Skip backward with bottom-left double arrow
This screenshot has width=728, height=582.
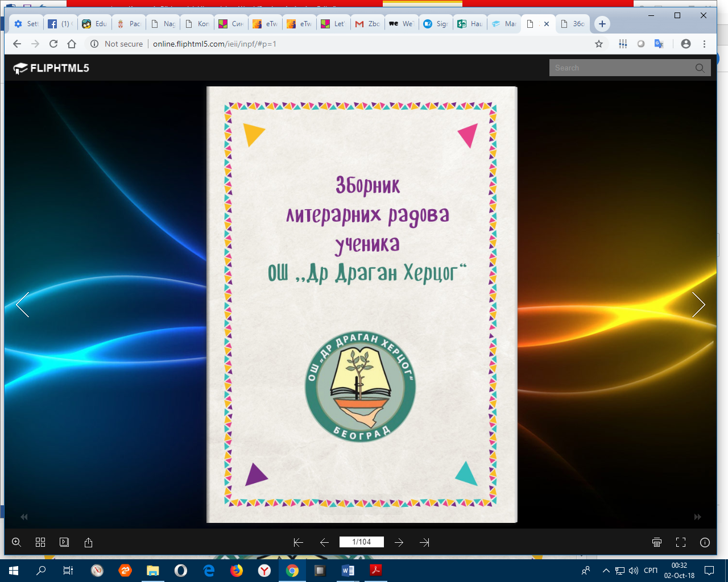[x=24, y=517]
